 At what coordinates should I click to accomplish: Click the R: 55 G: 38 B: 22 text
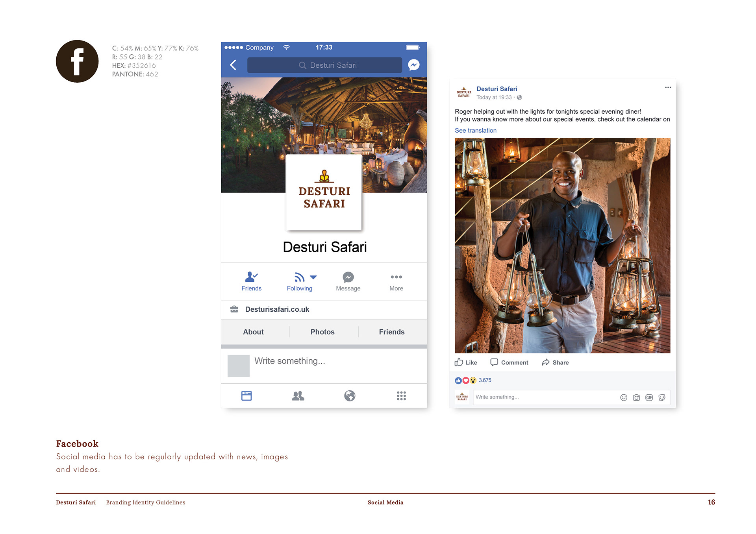pos(137,57)
